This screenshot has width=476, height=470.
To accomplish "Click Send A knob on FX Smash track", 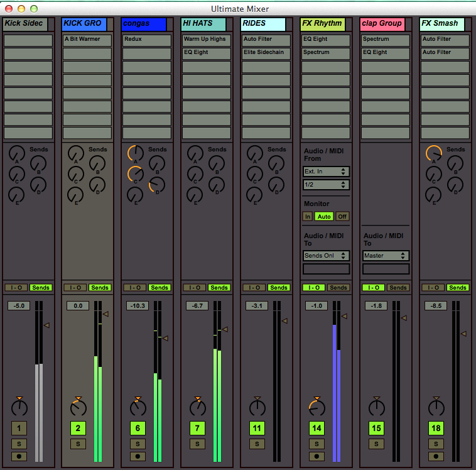I will [434, 153].
